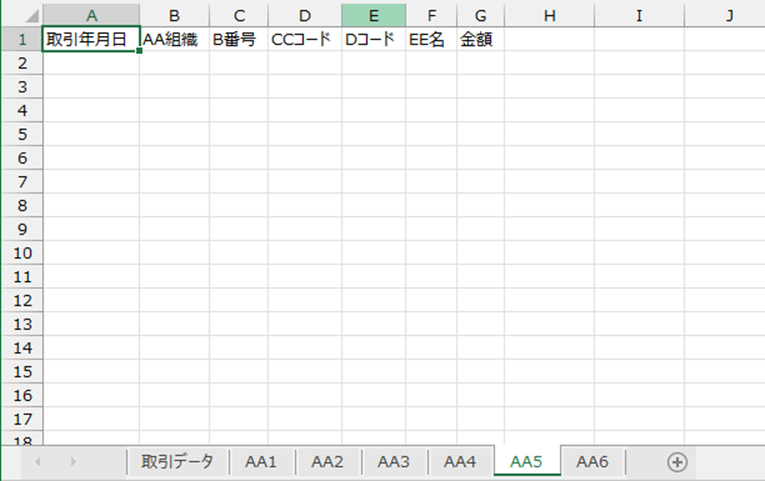Click the new sheet plus icon

[677, 462]
